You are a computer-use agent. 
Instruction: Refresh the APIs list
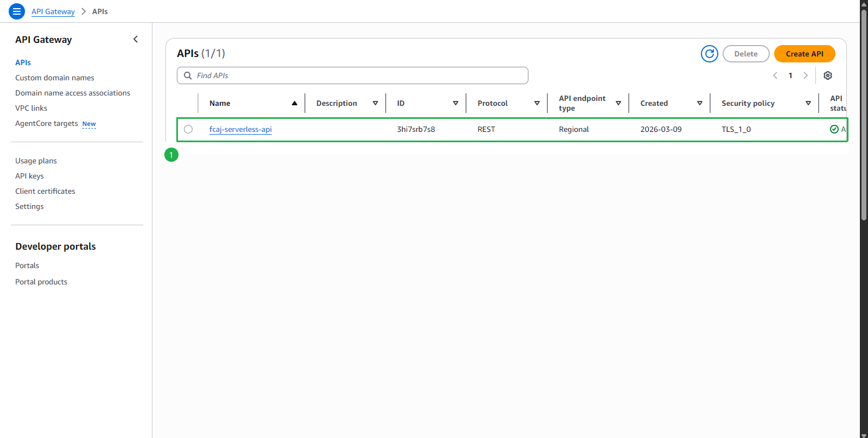pyautogui.click(x=710, y=54)
